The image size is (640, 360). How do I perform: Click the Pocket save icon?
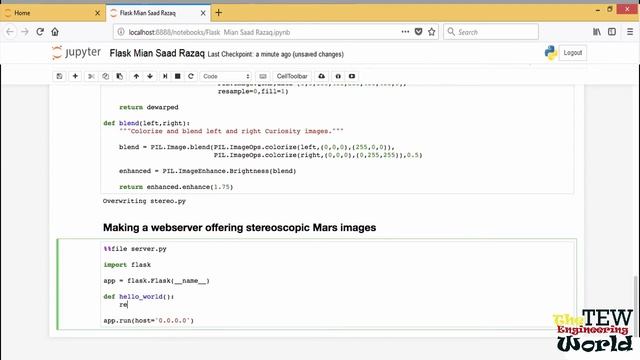pyautogui.click(x=418, y=32)
